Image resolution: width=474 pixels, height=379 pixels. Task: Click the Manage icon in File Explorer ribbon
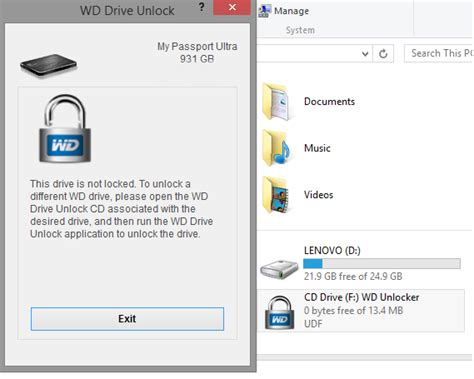coord(264,11)
